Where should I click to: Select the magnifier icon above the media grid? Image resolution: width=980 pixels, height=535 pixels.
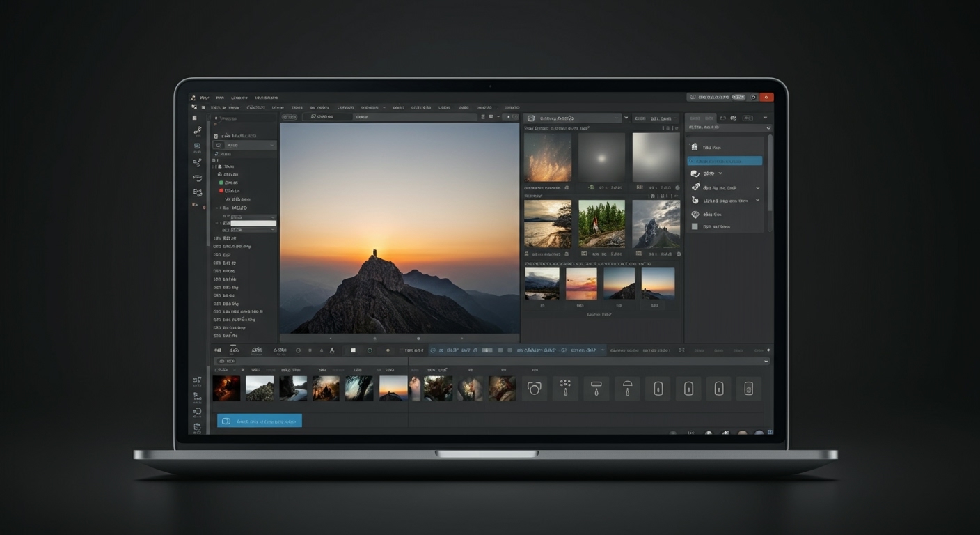[x=532, y=118]
